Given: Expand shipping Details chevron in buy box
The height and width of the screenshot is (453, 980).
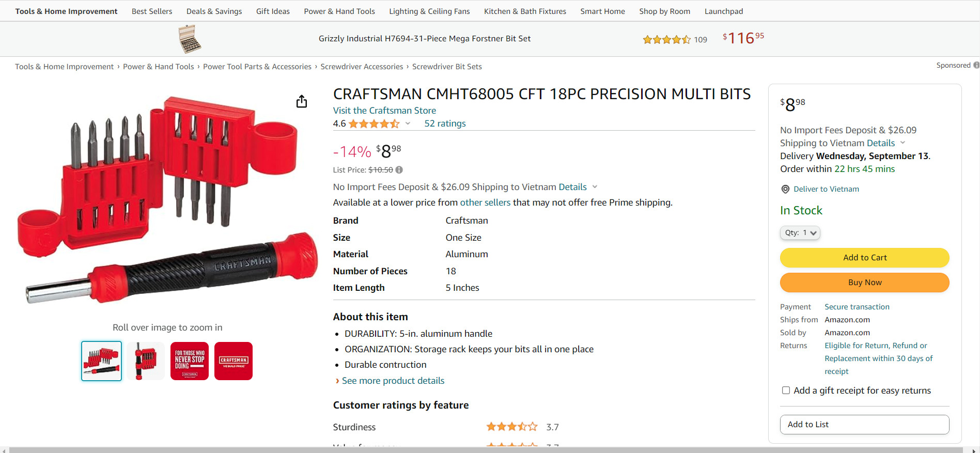Looking at the screenshot, I should [903, 143].
